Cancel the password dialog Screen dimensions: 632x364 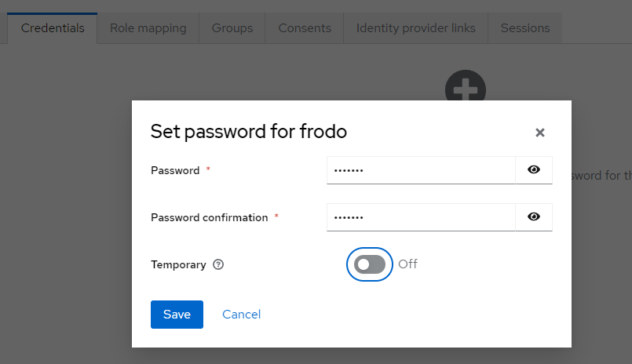click(x=242, y=315)
